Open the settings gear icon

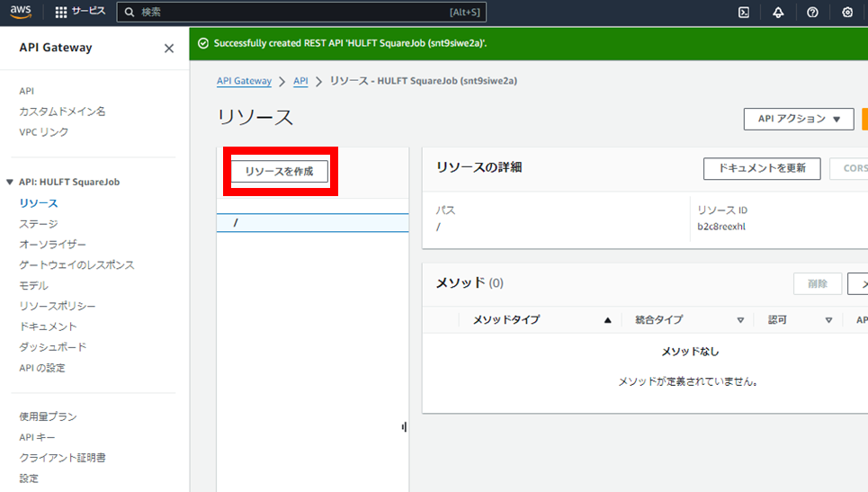(847, 13)
